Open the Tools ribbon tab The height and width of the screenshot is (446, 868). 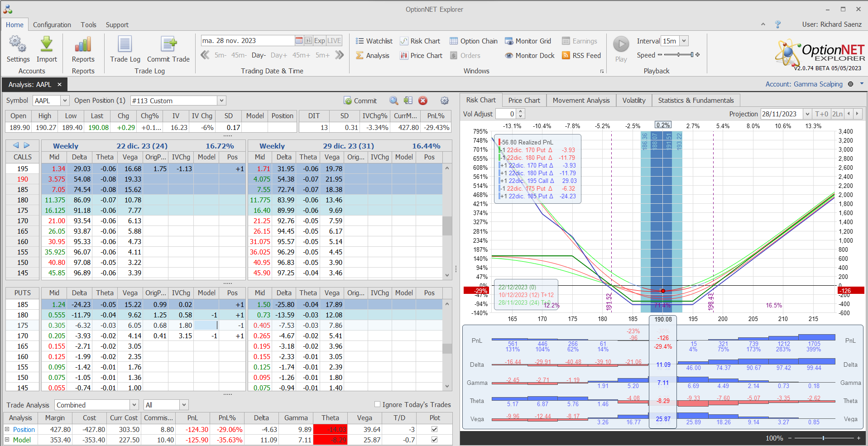click(x=89, y=25)
